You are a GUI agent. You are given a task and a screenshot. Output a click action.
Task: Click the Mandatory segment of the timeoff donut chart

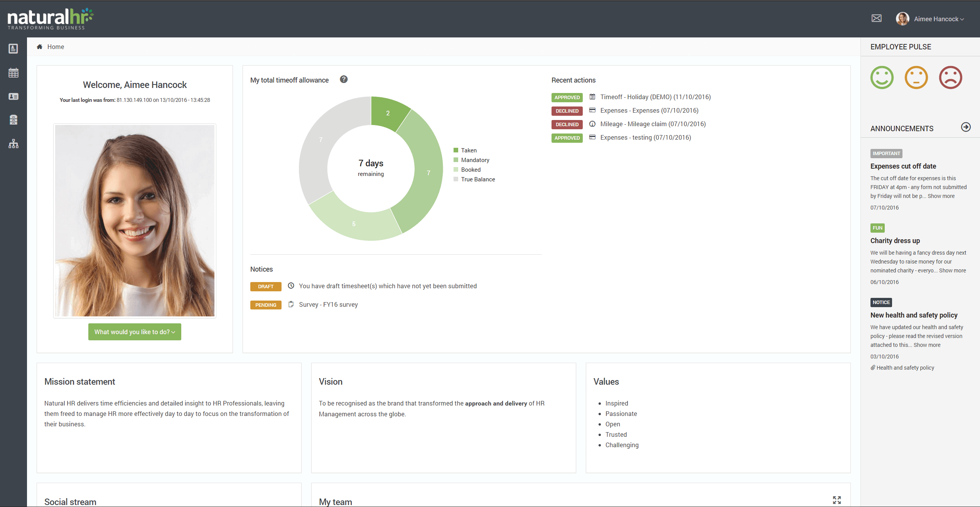tap(428, 173)
